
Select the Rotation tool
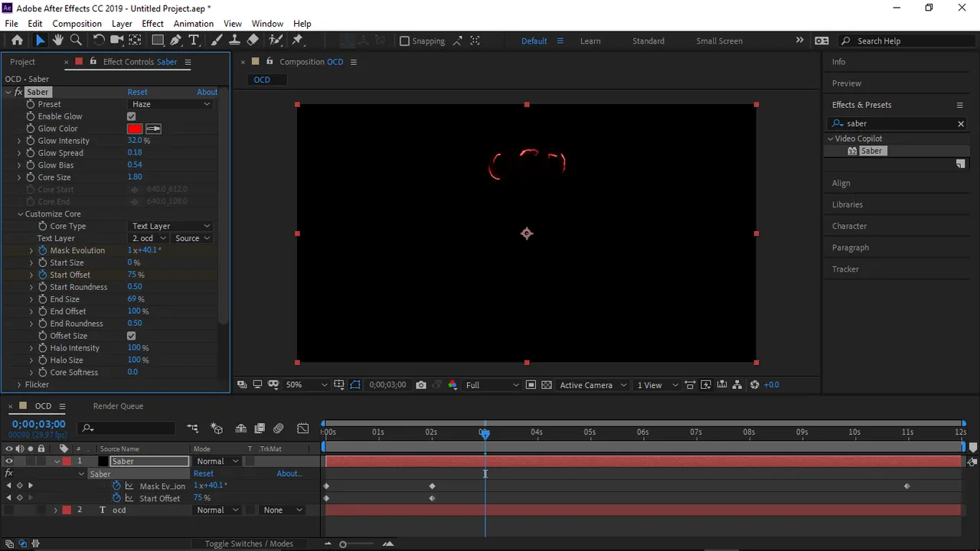[x=99, y=41]
